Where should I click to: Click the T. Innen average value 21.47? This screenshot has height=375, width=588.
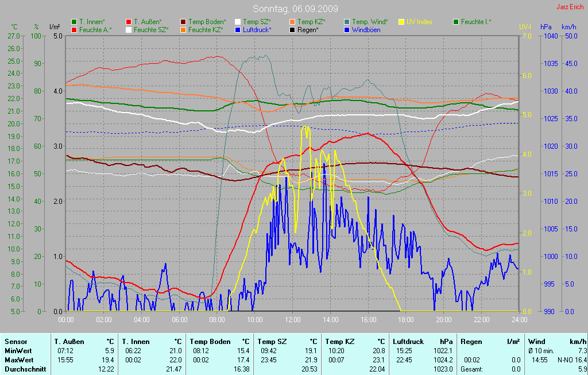(173, 369)
